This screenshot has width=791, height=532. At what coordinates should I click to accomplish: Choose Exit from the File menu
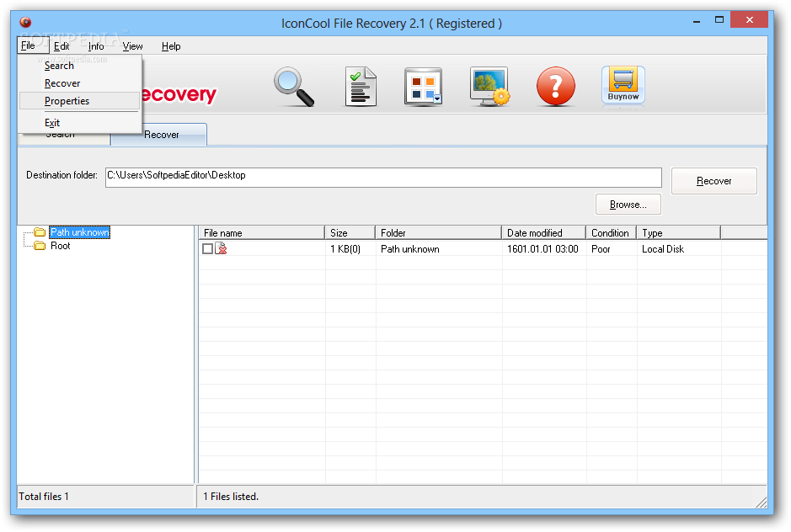point(79,123)
